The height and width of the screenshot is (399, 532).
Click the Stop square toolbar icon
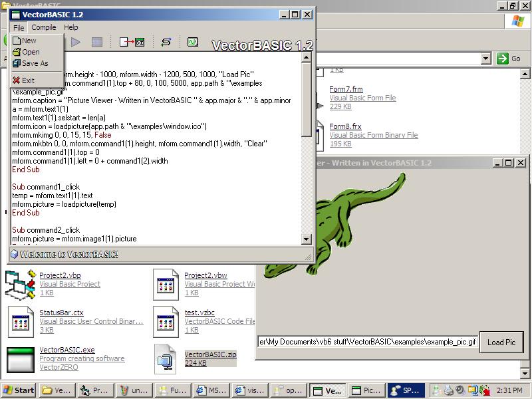pos(97,42)
